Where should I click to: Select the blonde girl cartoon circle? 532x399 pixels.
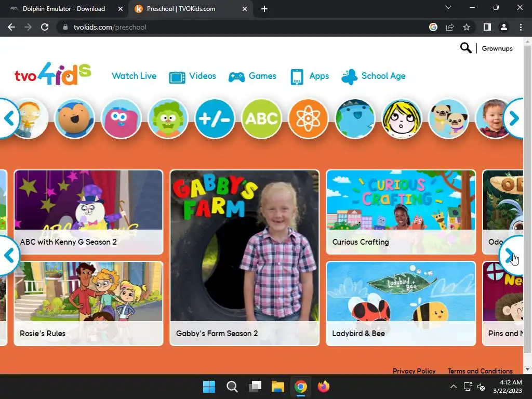pos(402,119)
